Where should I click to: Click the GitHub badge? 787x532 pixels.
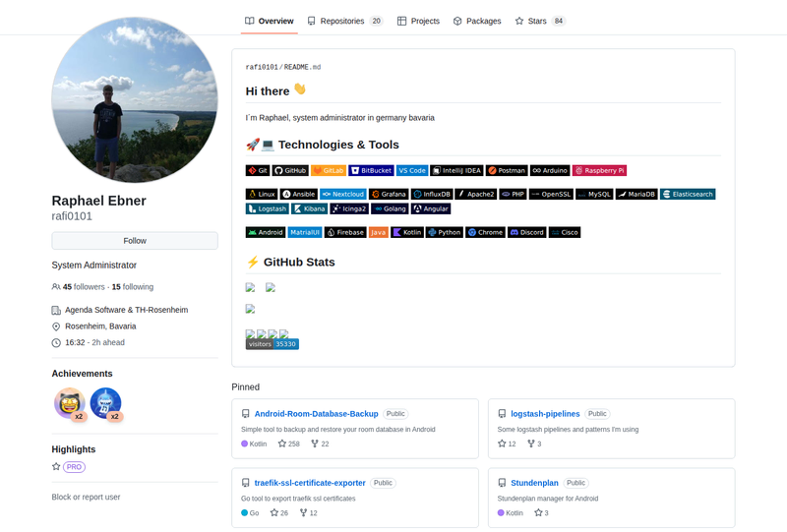290,171
